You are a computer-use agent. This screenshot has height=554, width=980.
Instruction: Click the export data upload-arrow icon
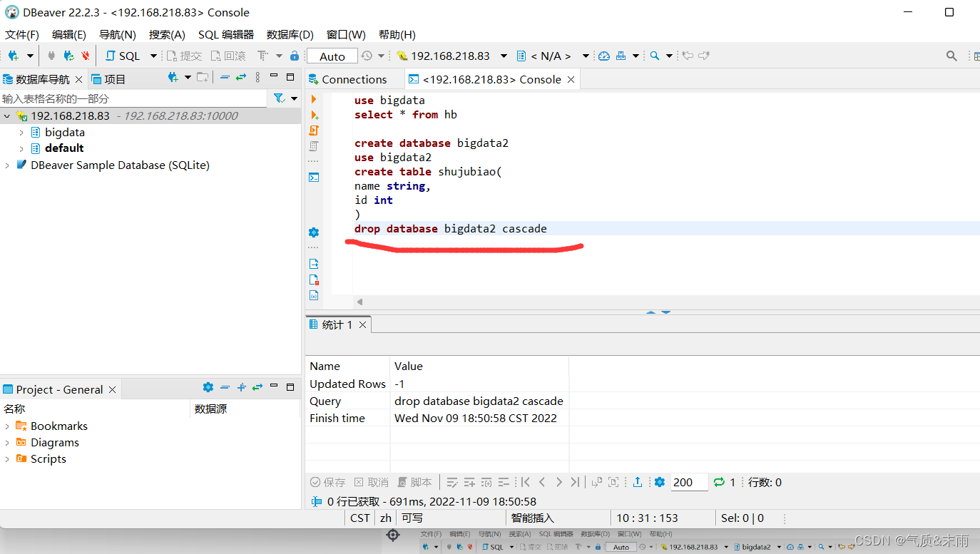point(638,482)
